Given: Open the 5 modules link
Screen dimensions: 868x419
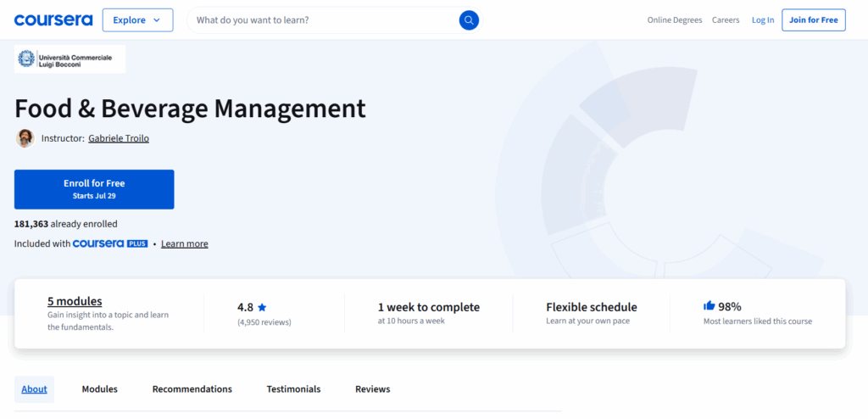Looking at the screenshot, I should [x=75, y=301].
